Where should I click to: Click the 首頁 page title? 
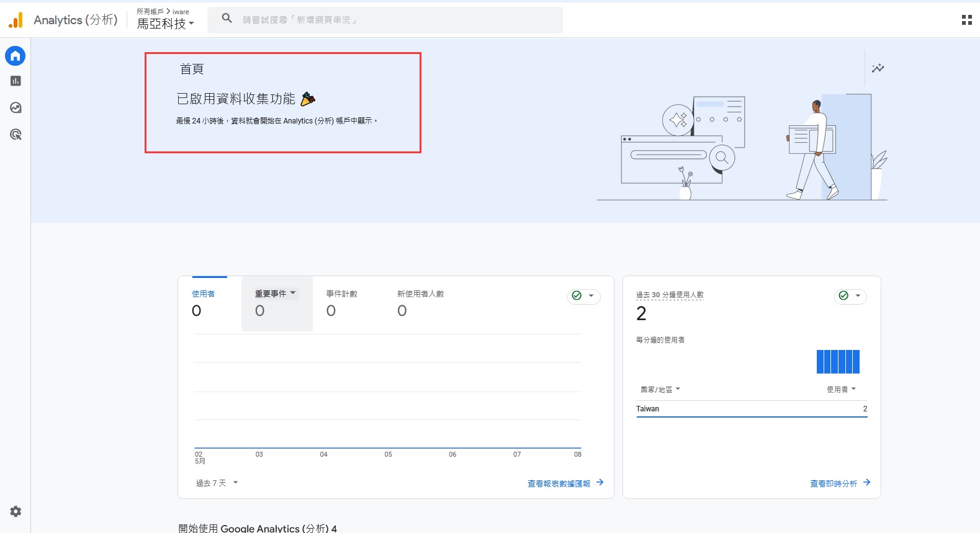(192, 69)
